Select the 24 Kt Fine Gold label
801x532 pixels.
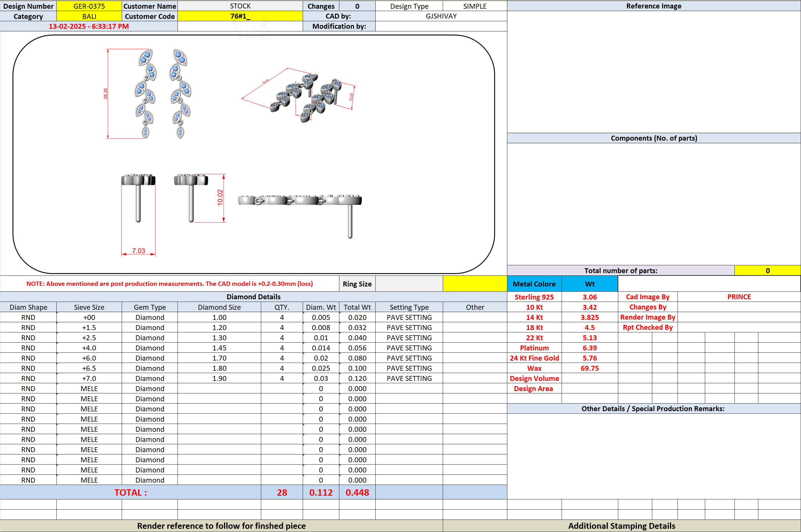(534, 358)
